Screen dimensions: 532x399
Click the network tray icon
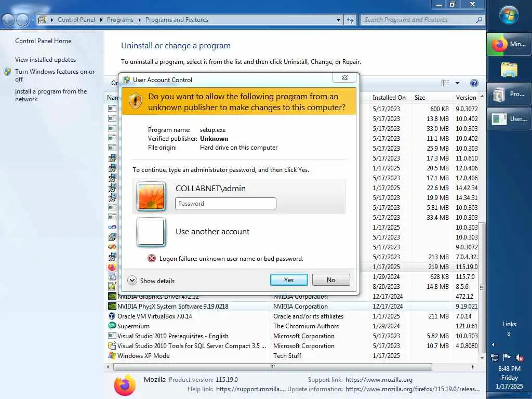(495, 357)
